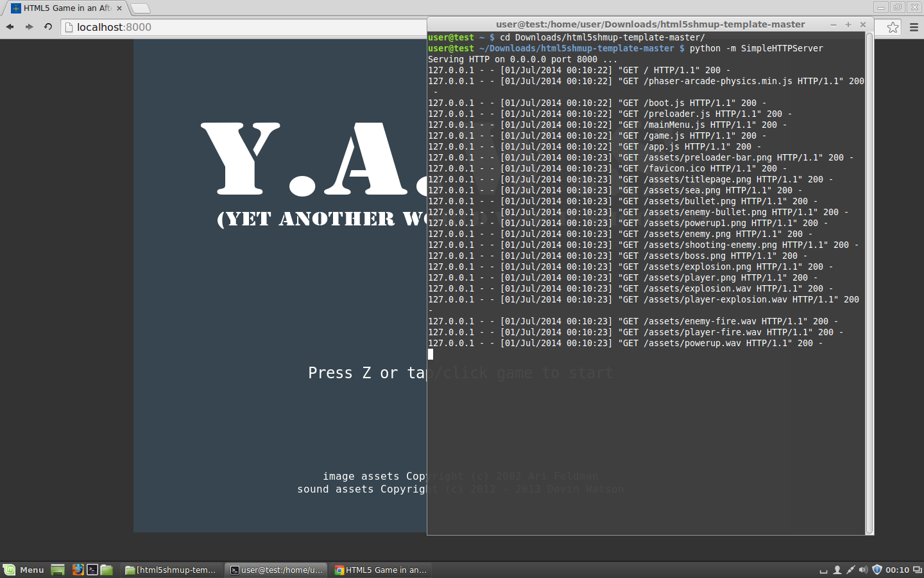924x578 pixels.
Task: Open the file manager panel launcher
Action: click(x=107, y=570)
